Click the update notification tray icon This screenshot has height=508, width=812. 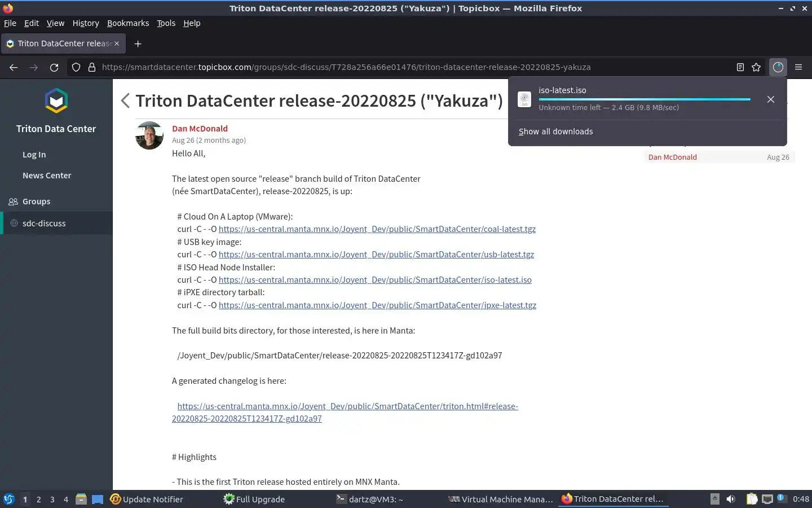click(x=781, y=498)
